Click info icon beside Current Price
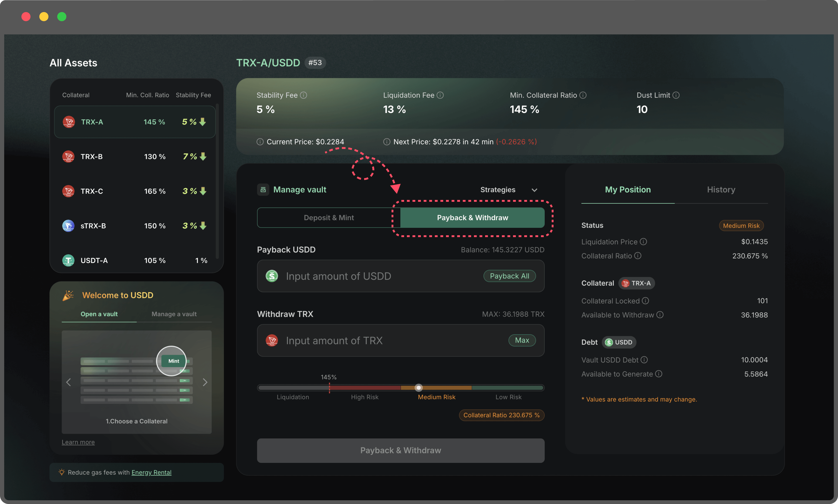The image size is (838, 504). pyautogui.click(x=260, y=142)
